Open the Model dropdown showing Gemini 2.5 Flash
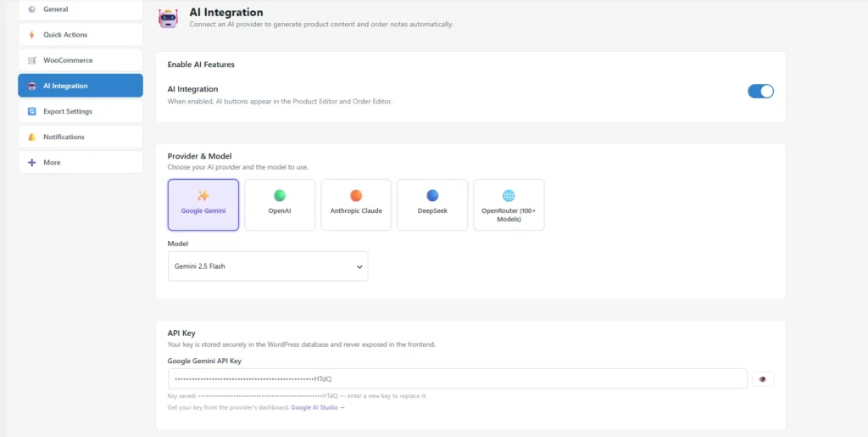The width and height of the screenshot is (868, 437). pyautogui.click(x=268, y=266)
